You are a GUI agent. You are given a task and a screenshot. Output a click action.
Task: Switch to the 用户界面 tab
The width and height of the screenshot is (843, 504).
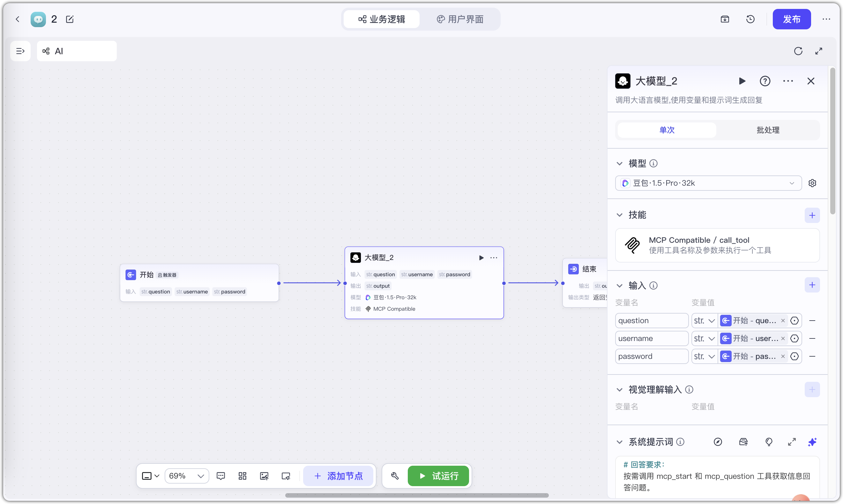[460, 19]
